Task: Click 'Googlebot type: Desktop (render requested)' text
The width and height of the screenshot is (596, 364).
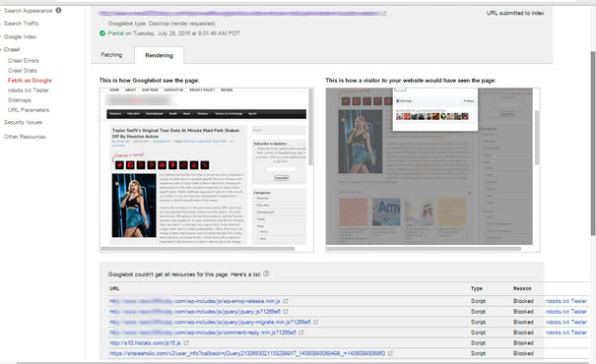Action: 162,24
